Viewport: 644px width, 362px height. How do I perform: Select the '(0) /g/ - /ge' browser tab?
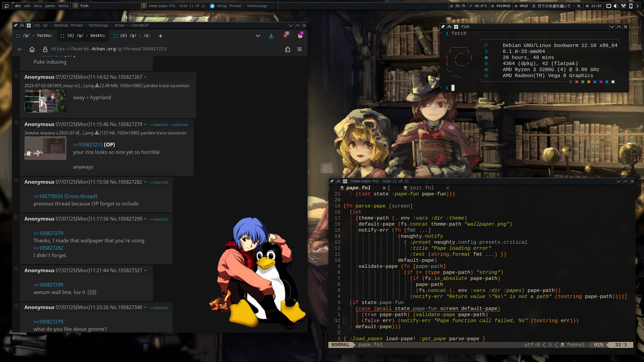tap(131, 36)
